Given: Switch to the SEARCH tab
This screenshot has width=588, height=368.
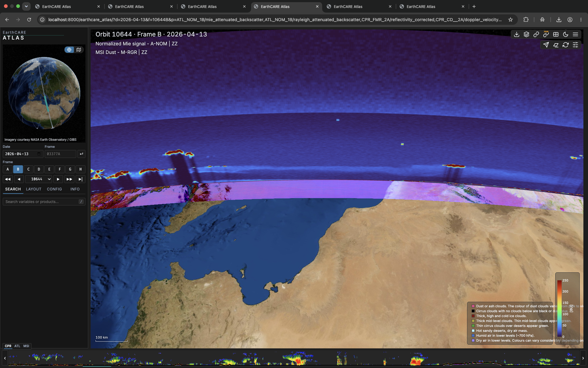Looking at the screenshot, I should pyautogui.click(x=13, y=189).
